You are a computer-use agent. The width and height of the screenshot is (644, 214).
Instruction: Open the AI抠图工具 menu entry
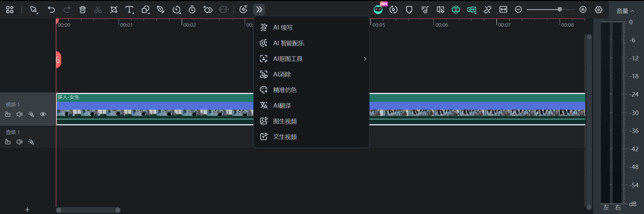pos(311,59)
